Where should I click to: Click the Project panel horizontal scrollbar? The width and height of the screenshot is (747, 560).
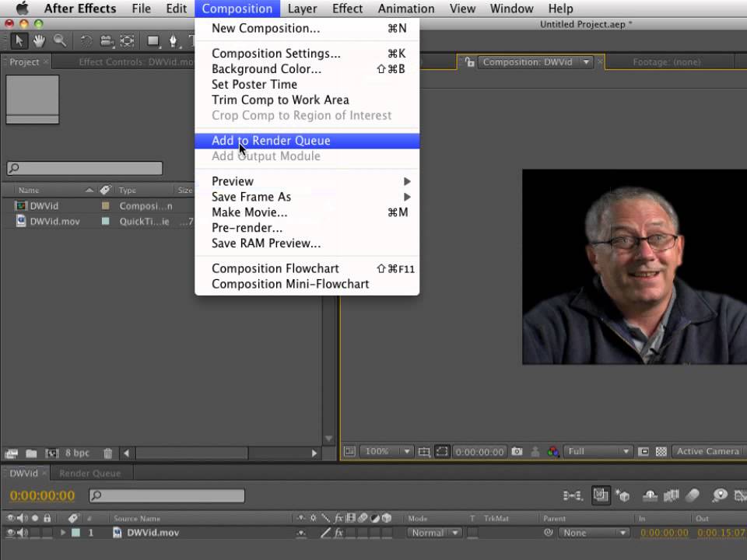(191, 453)
